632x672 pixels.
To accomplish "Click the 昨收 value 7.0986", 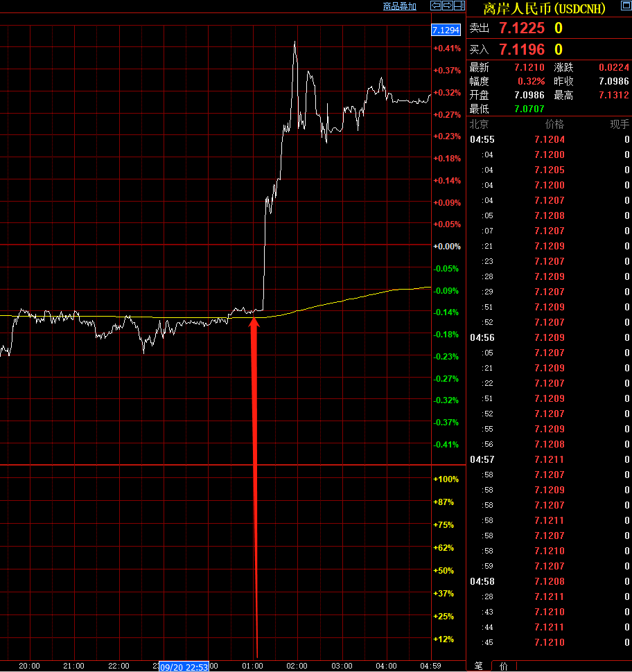I will coord(613,82).
